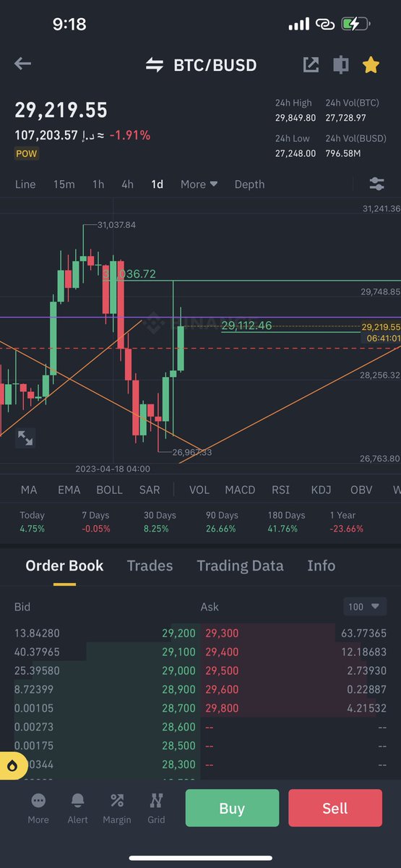401x868 pixels.
Task: Tap the 30 Days 8.25% change
Action: click(x=160, y=522)
